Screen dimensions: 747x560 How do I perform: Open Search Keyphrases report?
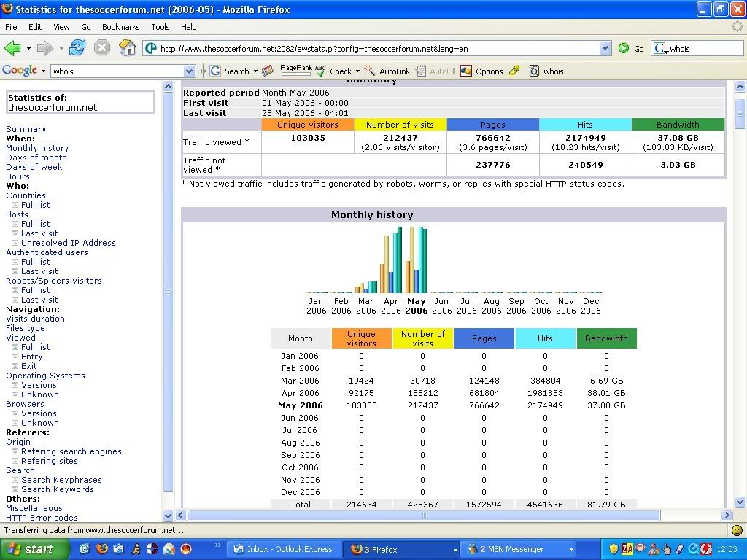click(x=61, y=480)
